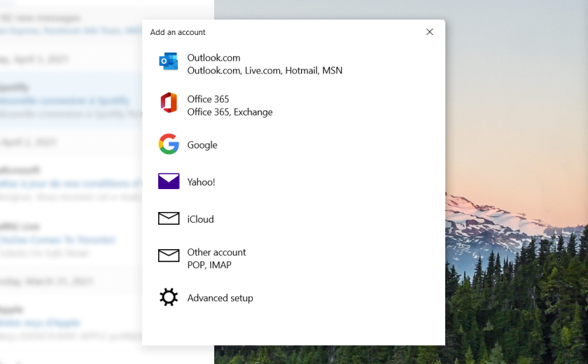This screenshot has width=588, height=364.
Task: Select the "Office 365, Exchange" subtitle
Action: (x=230, y=112)
